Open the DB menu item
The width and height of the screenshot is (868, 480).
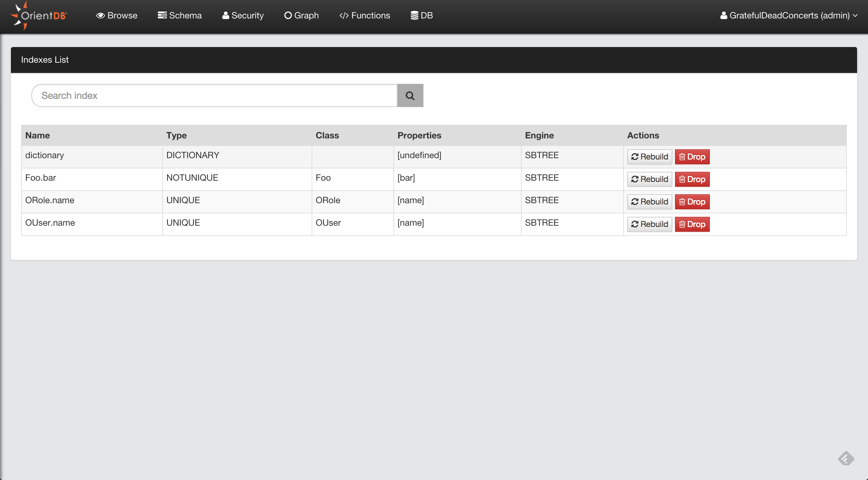(x=421, y=16)
